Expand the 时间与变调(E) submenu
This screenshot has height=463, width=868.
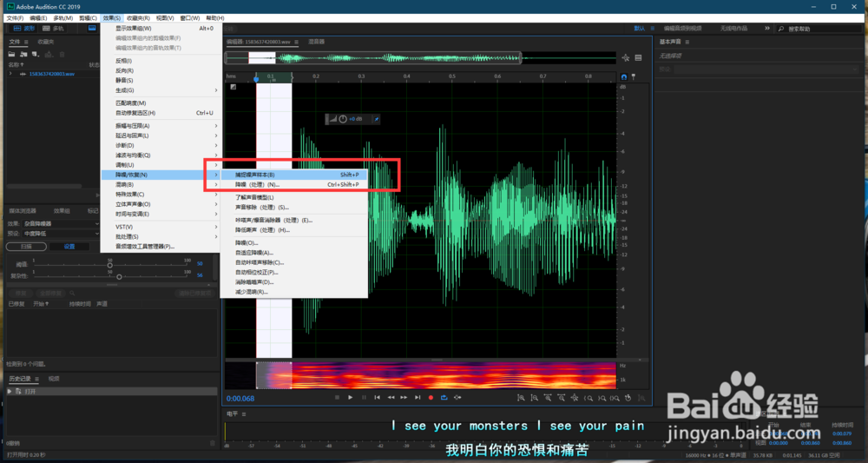click(161, 214)
